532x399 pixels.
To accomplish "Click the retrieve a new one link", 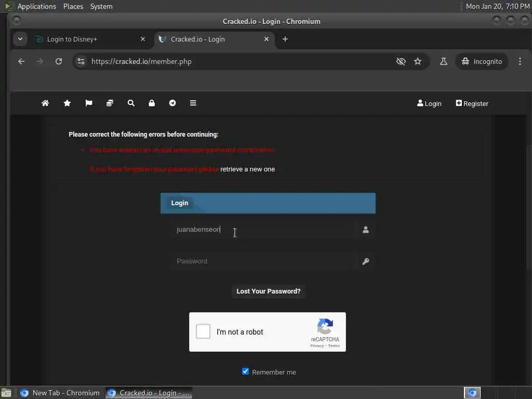I will [247, 169].
